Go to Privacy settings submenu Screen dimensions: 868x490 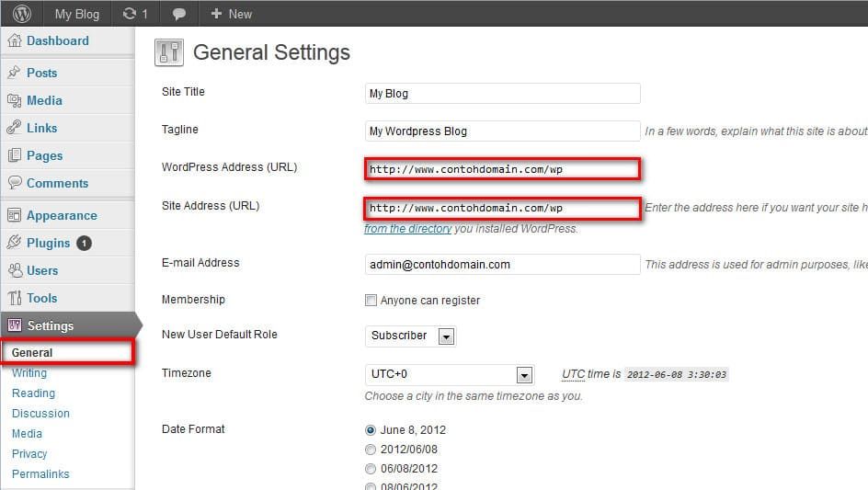click(x=29, y=454)
